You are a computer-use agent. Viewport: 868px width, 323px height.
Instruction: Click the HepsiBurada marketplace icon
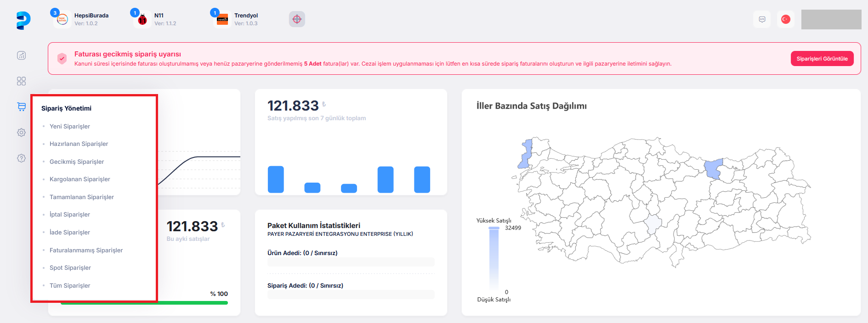coord(62,19)
